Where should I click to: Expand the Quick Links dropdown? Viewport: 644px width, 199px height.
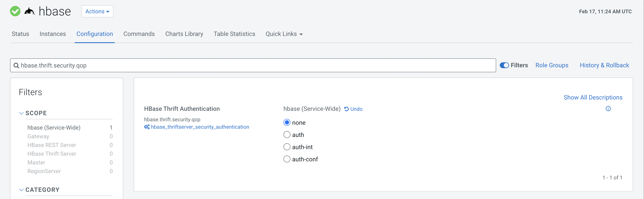point(284,34)
